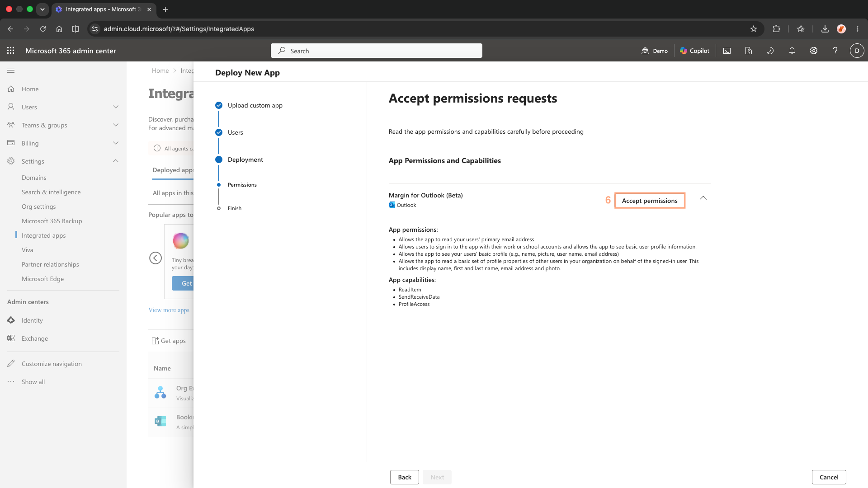Open Microsoft 365 Backup settings
The image size is (868, 488).
[x=52, y=221]
